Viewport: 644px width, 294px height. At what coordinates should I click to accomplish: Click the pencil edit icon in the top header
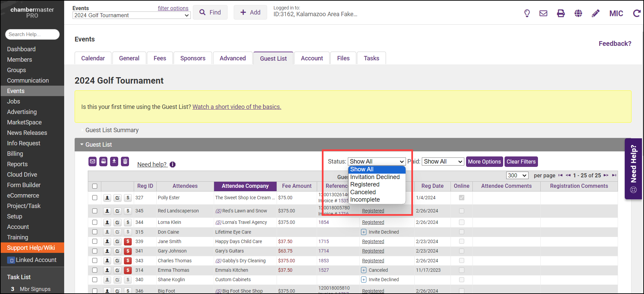tap(596, 13)
